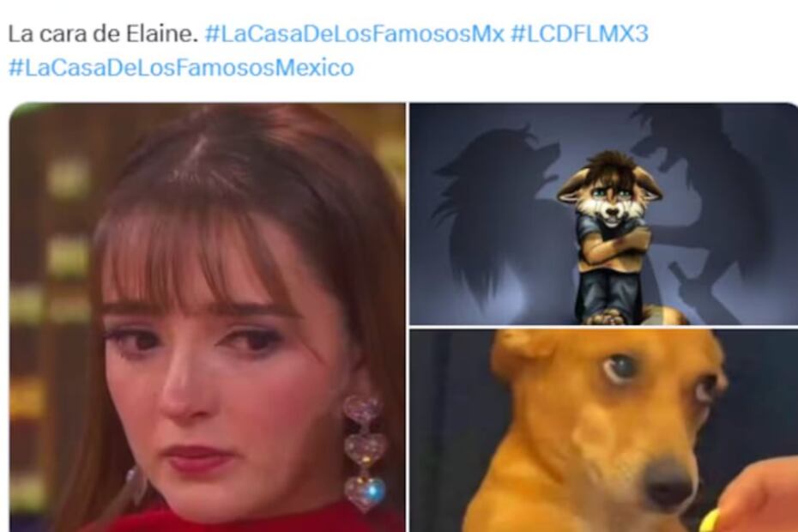Open the photo of the woman with bangs
Image resolution: width=798 pixels, height=532 pixels.
coord(207,317)
